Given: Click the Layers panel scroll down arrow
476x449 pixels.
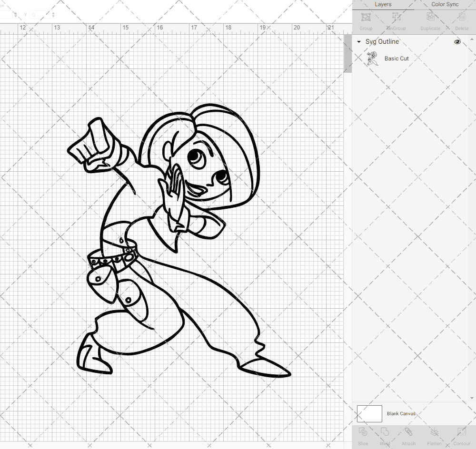Looking at the screenshot, I should tap(471, 398).
